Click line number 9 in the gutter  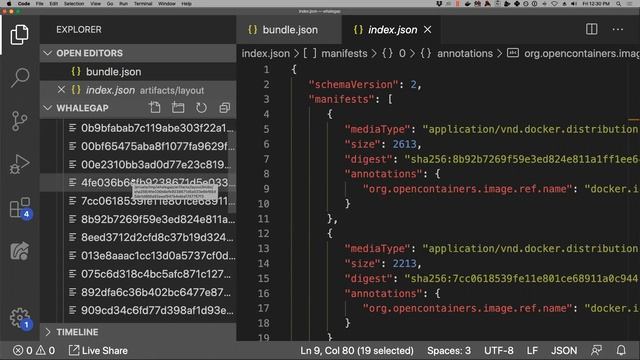pyautogui.click(x=266, y=189)
